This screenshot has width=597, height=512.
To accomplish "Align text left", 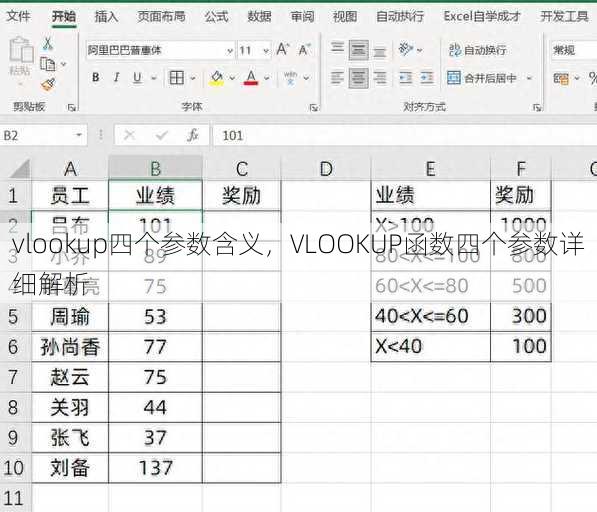I will point(337,78).
